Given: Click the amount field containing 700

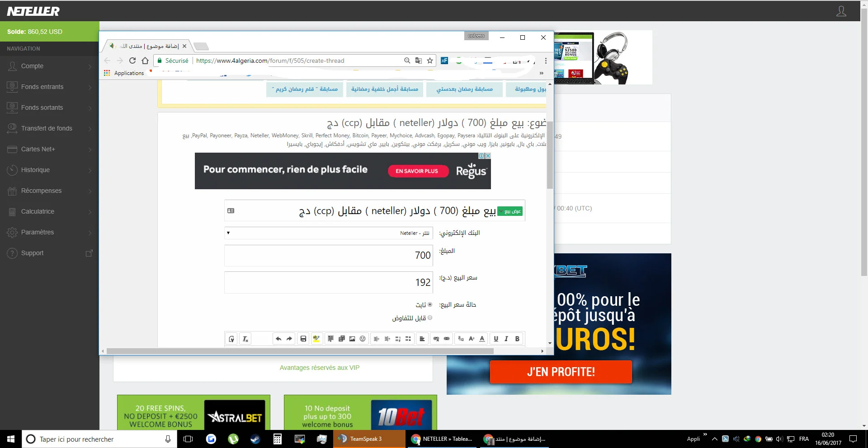Looking at the screenshot, I should point(328,256).
